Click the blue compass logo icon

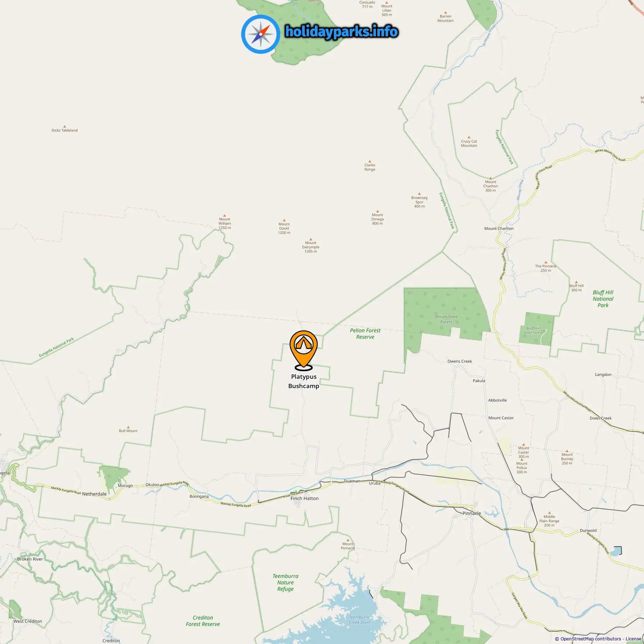click(261, 34)
